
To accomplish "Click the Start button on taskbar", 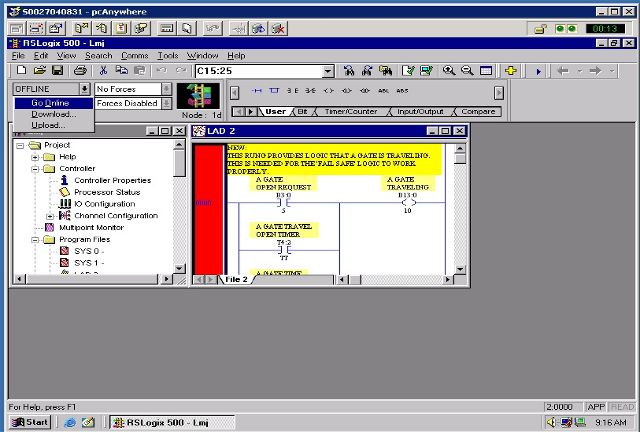I will (30, 422).
